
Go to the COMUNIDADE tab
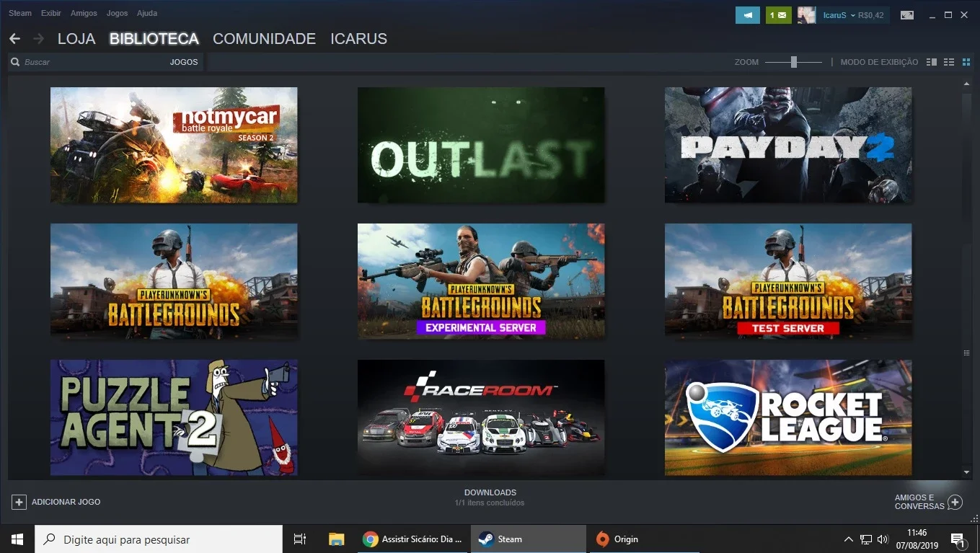tap(265, 39)
